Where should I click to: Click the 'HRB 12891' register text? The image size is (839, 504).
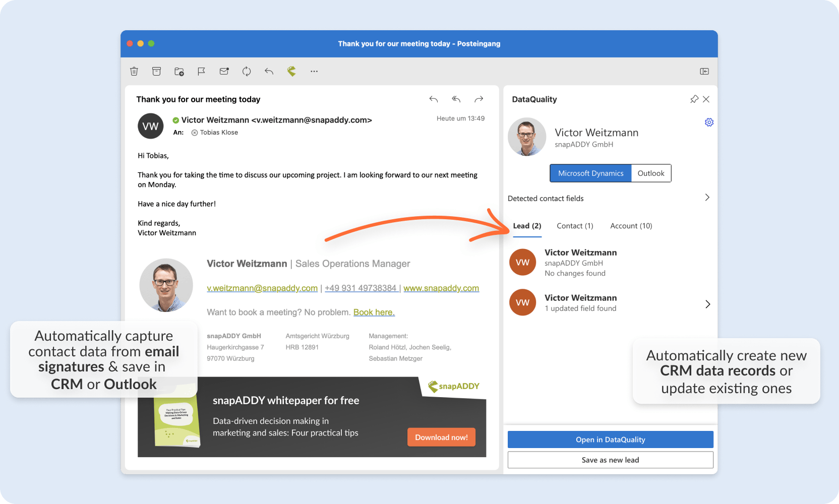[x=302, y=347]
